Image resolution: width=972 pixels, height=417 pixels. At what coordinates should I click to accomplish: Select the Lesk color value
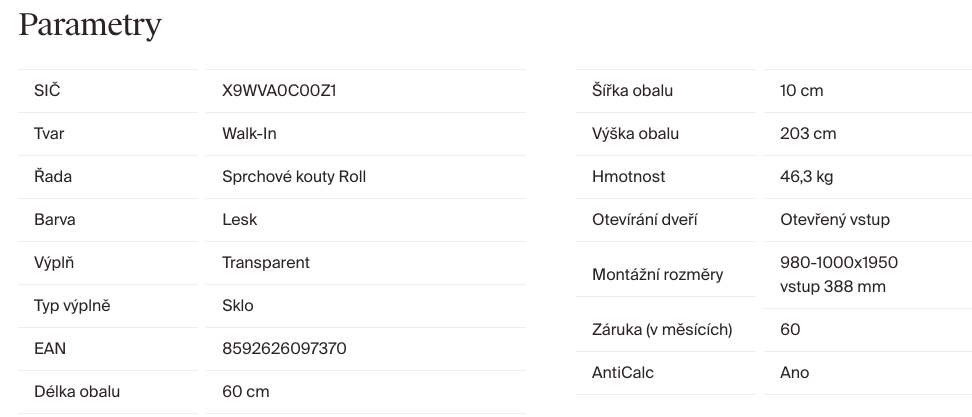click(x=239, y=220)
